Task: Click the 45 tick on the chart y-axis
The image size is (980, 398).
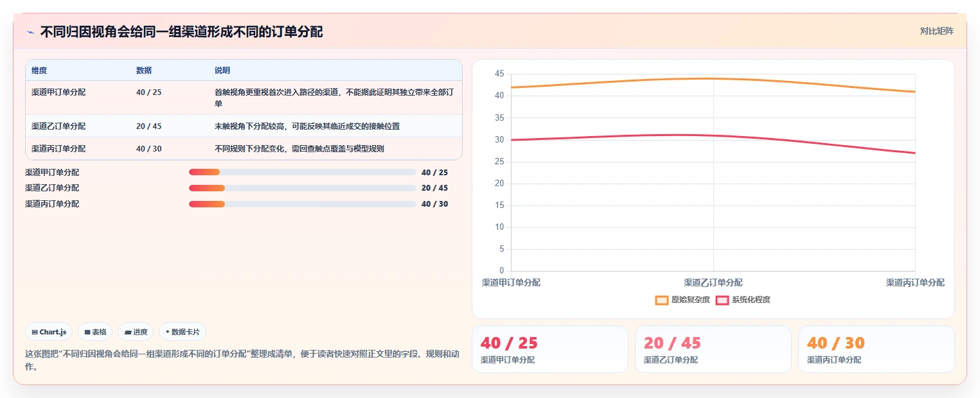Action: pyautogui.click(x=499, y=74)
